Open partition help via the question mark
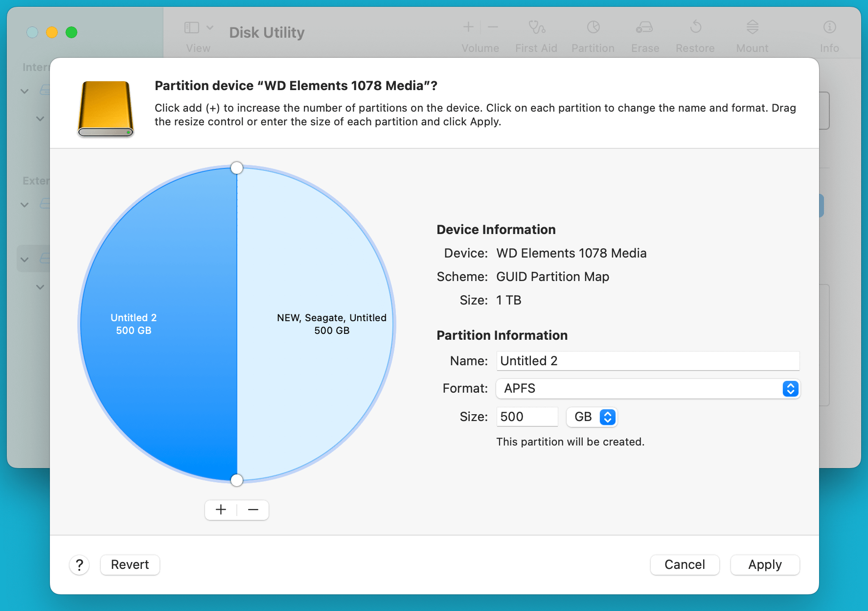The image size is (868, 611). (x=79, y=564)
